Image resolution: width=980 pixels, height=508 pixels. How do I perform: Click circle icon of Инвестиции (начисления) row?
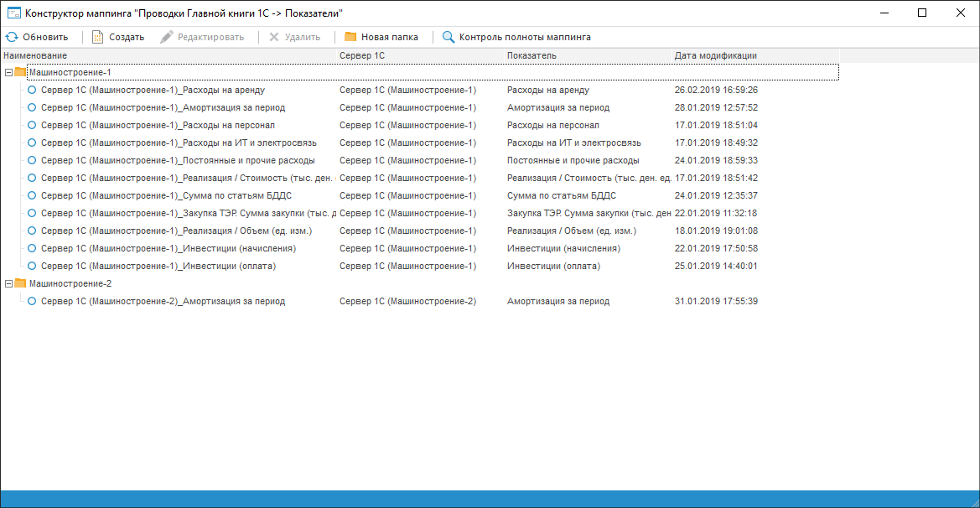click(32, 248)
